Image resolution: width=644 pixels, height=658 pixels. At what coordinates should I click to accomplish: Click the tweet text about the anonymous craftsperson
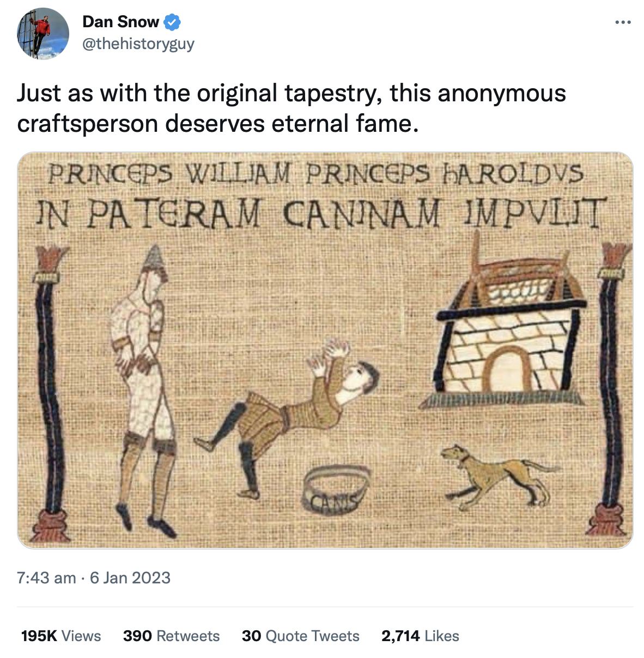click(x=291, y=108)
